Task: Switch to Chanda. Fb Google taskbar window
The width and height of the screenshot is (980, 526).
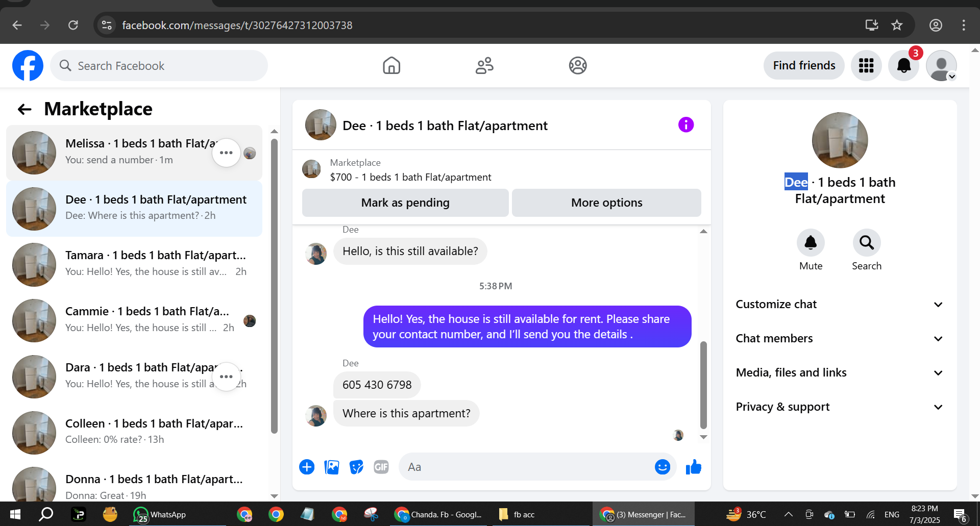Action: [x=438, y=514]
